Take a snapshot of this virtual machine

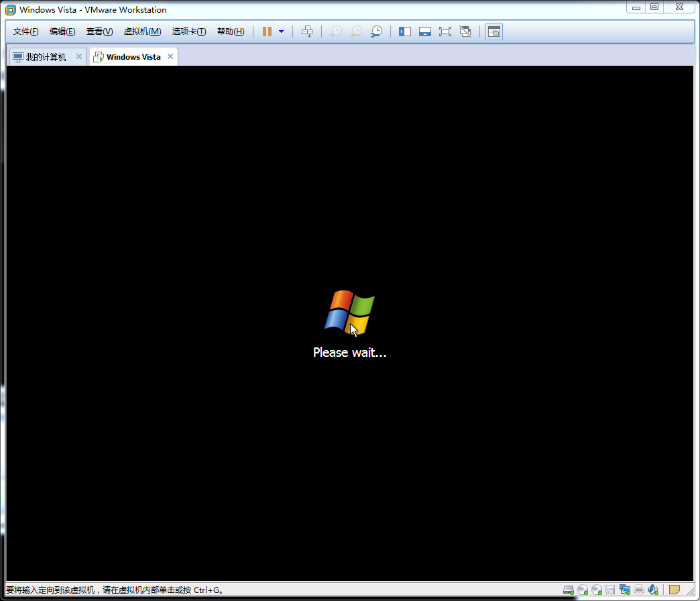pos(336,32)
